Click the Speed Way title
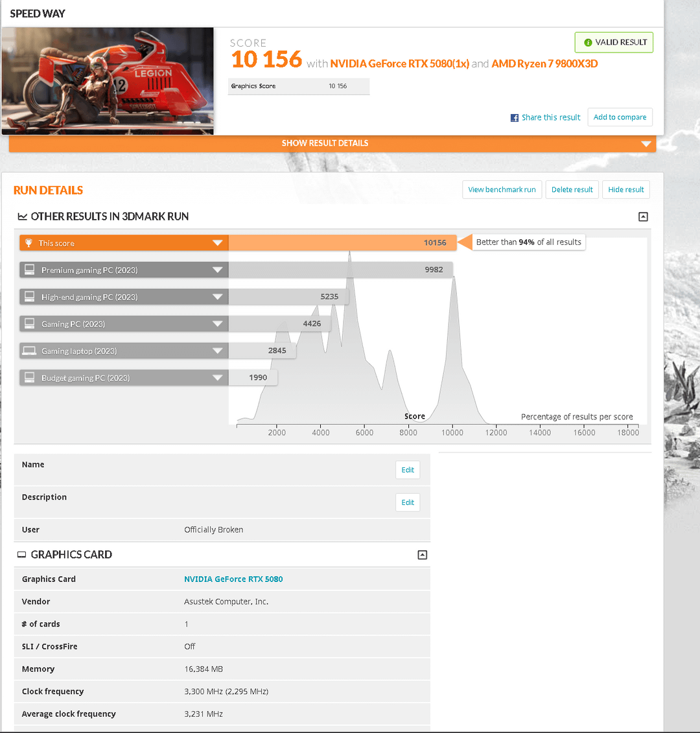Image resolution: width=700 pixels, height=733 pixels. [38, 14]
